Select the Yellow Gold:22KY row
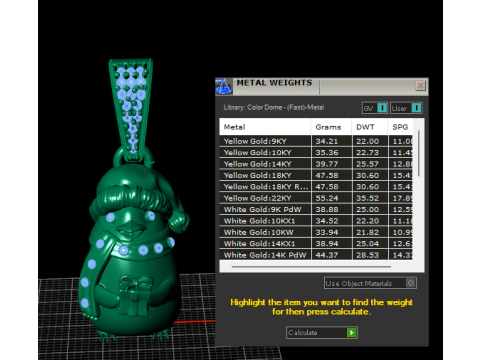The width and height of the screenshot is (480, 360). pyautogui.click(x=316, y=198)
